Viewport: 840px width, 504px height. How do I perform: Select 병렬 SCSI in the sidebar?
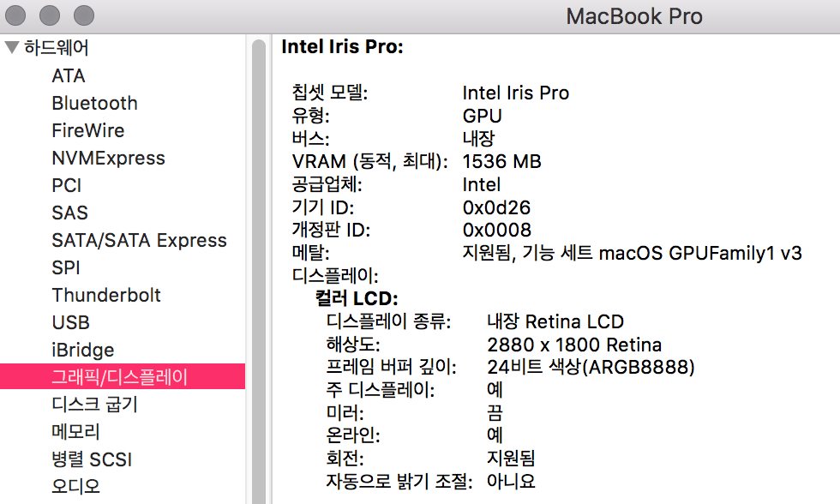(x=92, y=459)
